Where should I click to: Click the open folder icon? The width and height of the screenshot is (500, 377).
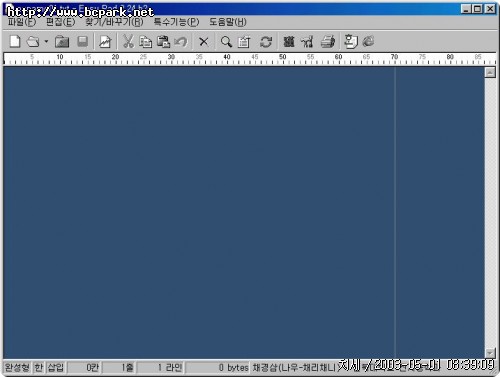tap(33, 42)
